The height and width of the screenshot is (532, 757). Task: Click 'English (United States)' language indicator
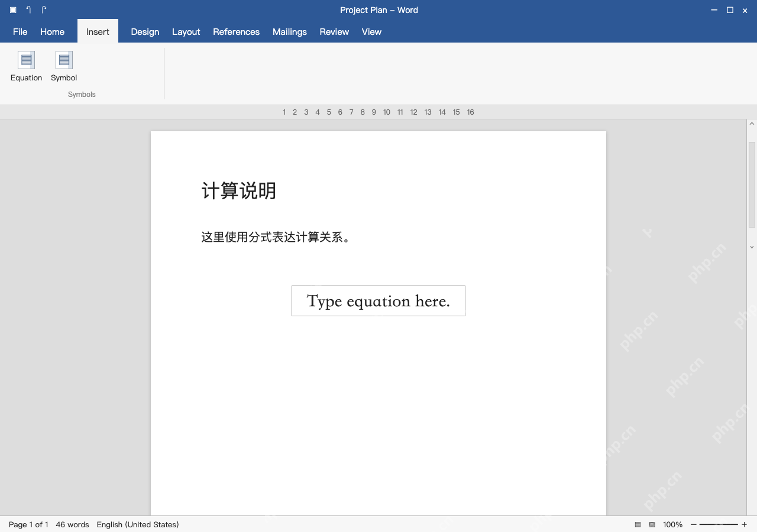click(138, 524)
